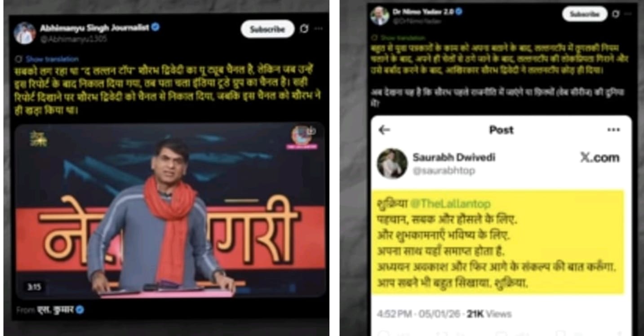Click verified badge next to Abhimanyu Singh Journalist
This screenshot has height=336, width=644.
[x=155, y=28]
